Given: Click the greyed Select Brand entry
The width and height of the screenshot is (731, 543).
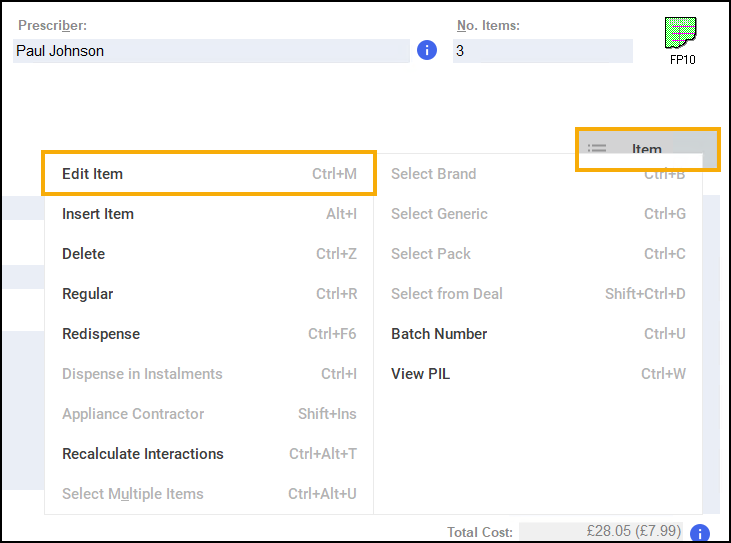Looking at the screenshot, I should pyautogui.click(x=538, y=174).
